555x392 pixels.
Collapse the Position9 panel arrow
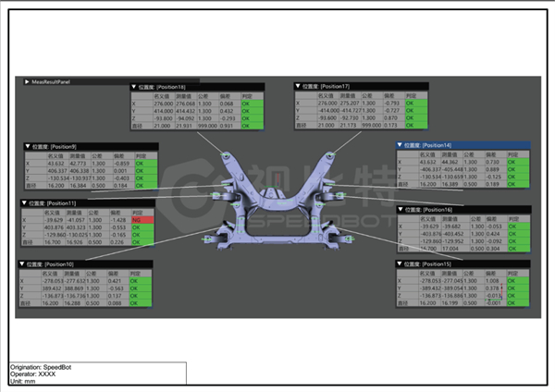(29, 146)
